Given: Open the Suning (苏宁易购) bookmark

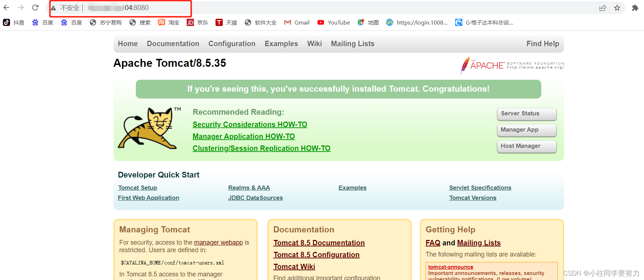Looking at the screenshot, I should coord(106,22).
